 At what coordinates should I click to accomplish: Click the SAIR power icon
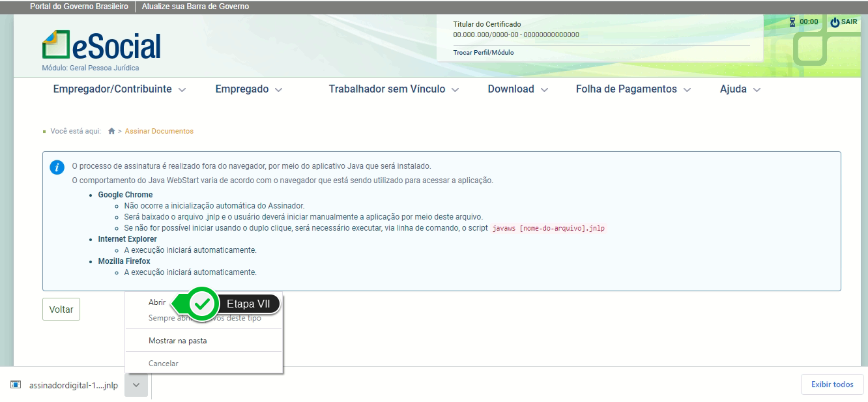pyautogui.click(x=835, y=22)
